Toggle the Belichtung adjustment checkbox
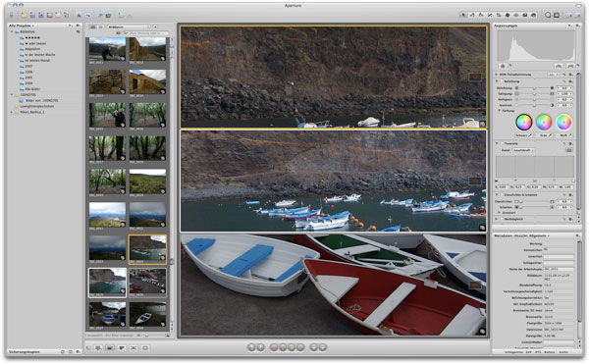This screenshot has width=589, height=364. coord(502,81)
